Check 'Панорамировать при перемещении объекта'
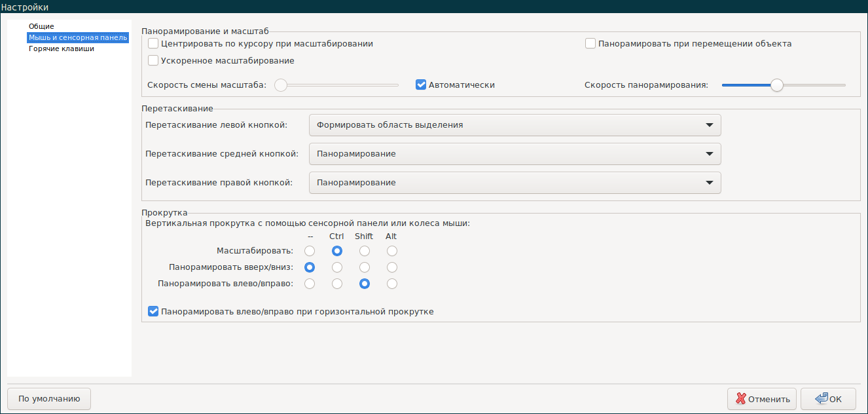Viewport: 868px width, 414px height. coord(590,43)
